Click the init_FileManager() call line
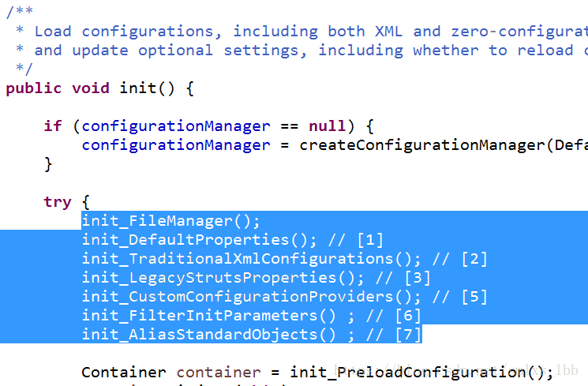This screenshot has width=588, height=386. (x=170, y=220)
